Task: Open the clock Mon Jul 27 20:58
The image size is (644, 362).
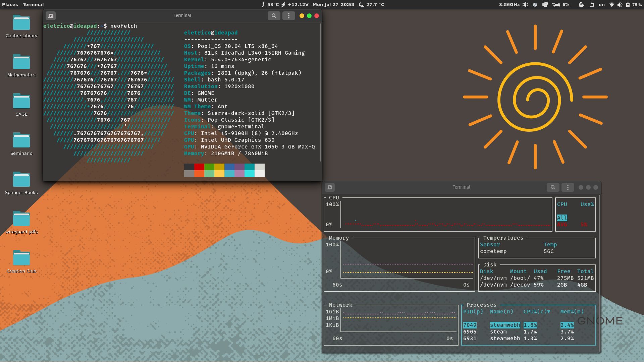Action: (x=333, y=5)
